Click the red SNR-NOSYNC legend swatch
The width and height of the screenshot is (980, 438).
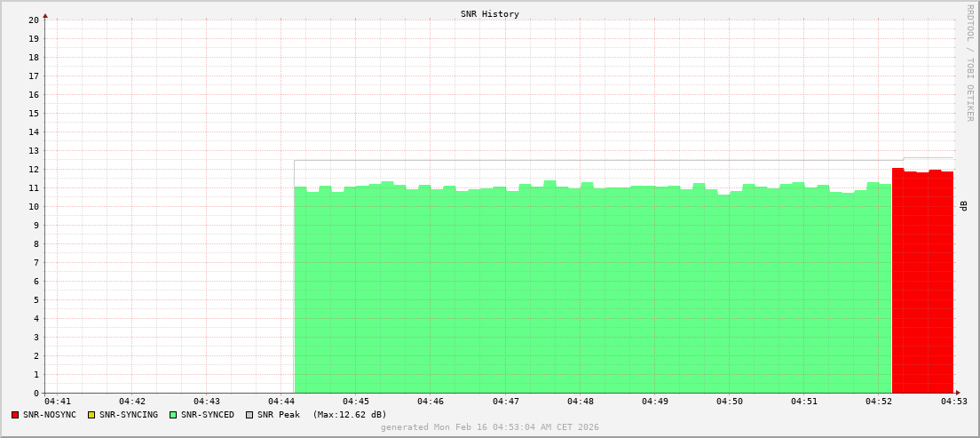(15, 415)
